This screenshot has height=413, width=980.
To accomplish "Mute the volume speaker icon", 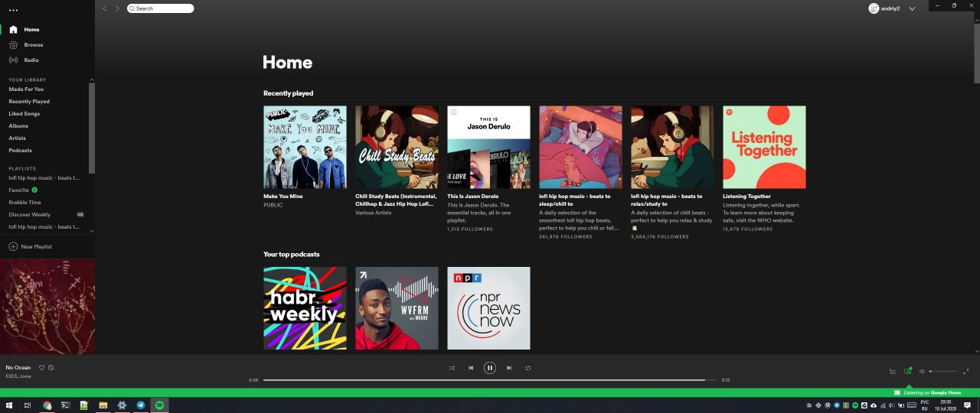I will pos(923,371).
